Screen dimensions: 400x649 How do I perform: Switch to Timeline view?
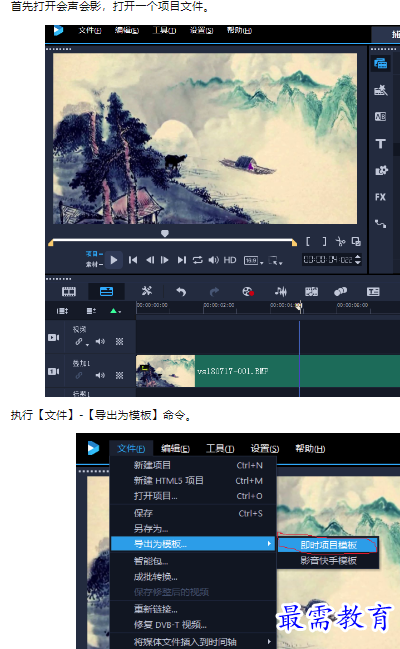(x=106, y=292)
